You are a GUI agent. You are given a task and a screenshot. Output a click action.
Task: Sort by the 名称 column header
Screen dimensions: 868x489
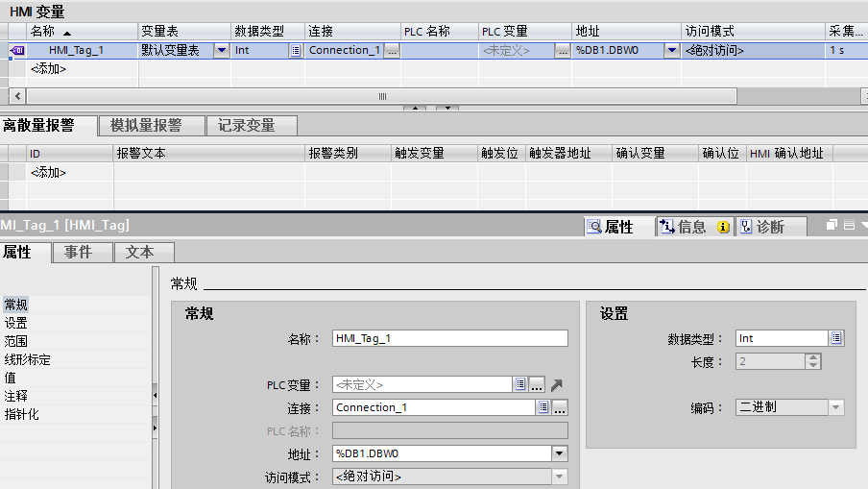[x=82, y=32]
